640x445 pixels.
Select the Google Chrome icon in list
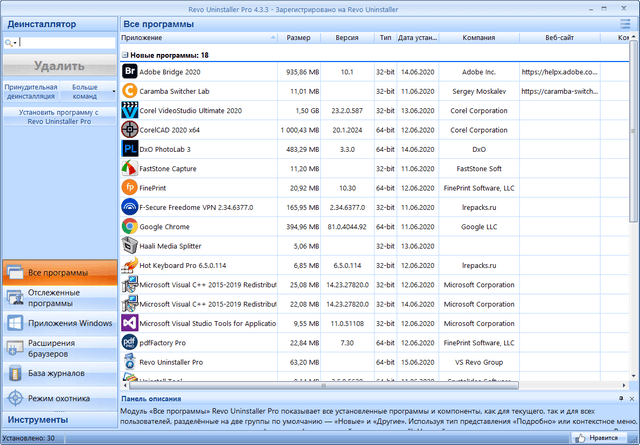pyautogui.click(x=129, y=227)
